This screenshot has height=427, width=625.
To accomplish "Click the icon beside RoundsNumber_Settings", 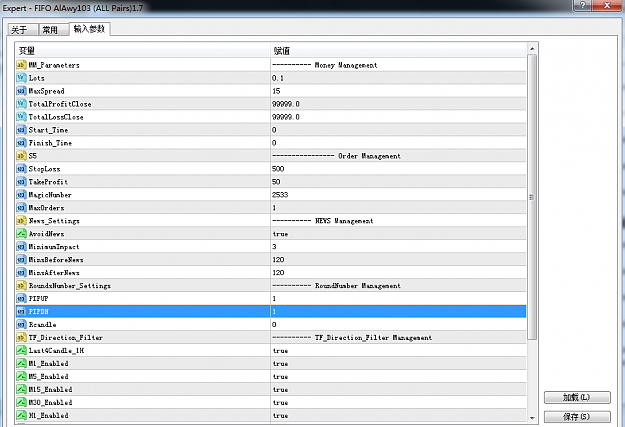I will click(x=22, y=285).
